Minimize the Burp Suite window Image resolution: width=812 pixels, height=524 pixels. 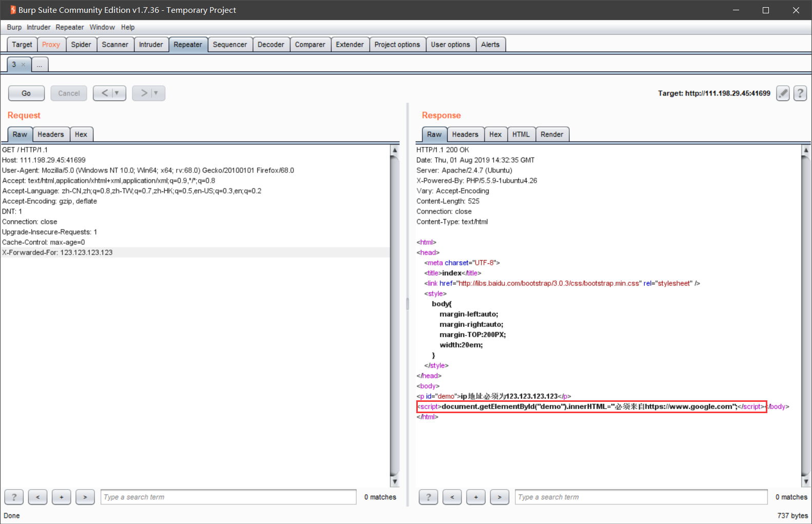point(736,10)
